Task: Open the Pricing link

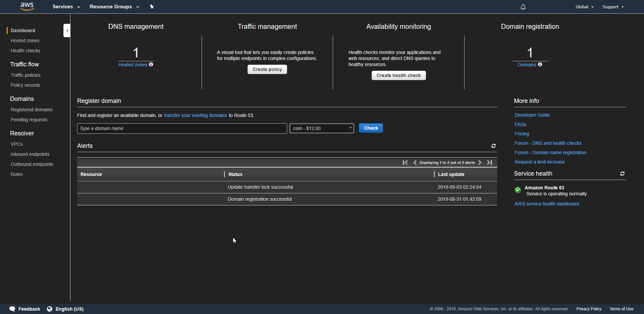Action: (522, 134)
